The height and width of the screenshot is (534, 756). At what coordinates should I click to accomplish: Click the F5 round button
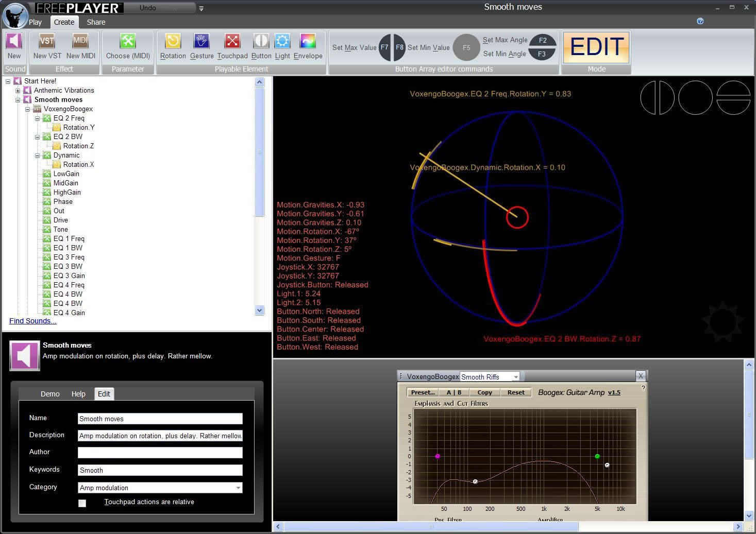pos(466,47)
